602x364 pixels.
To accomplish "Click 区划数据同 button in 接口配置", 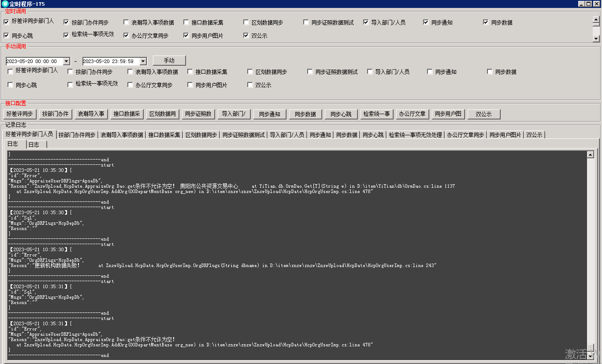I will click(x=163, y=114).
